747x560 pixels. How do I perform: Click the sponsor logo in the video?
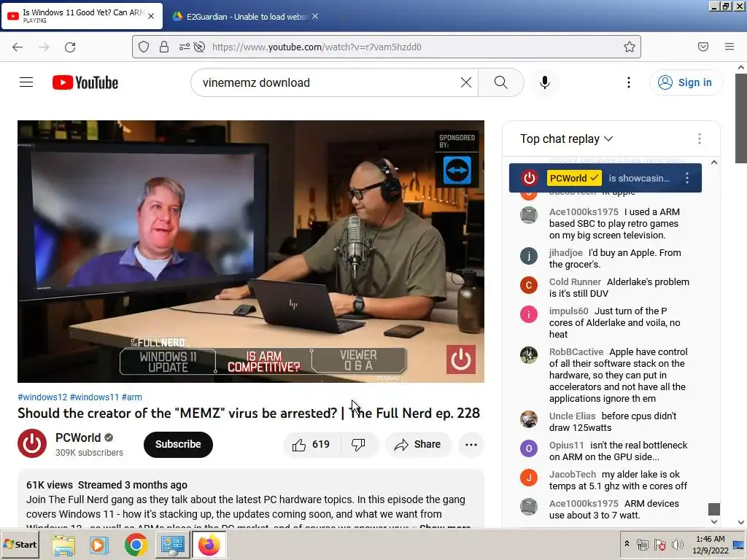457,171
